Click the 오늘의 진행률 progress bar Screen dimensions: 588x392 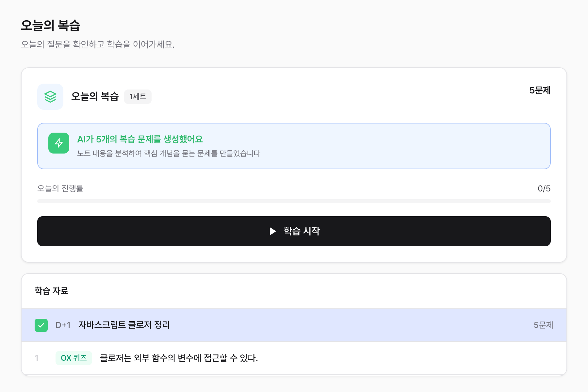(294, 201)
